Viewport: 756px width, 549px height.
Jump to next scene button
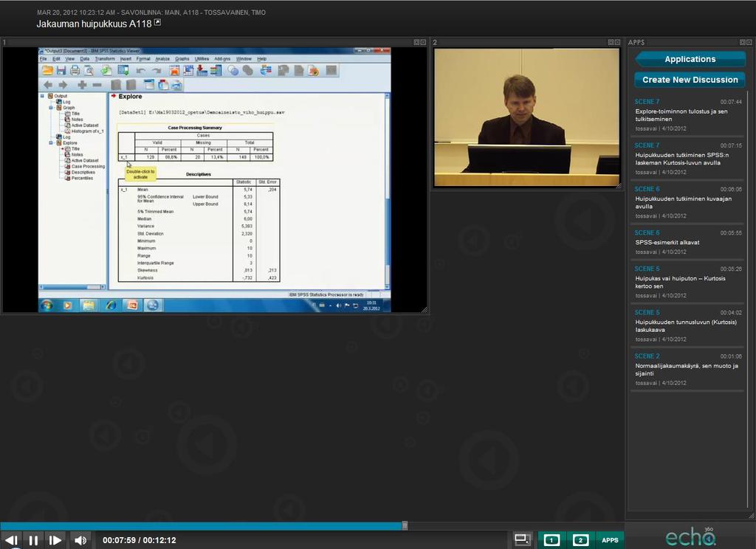tap(55, 540)
